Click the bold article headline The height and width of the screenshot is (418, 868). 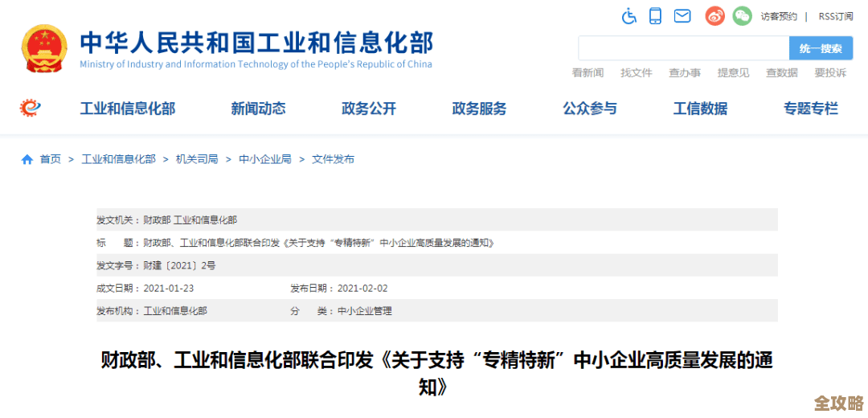click(436, 373)
